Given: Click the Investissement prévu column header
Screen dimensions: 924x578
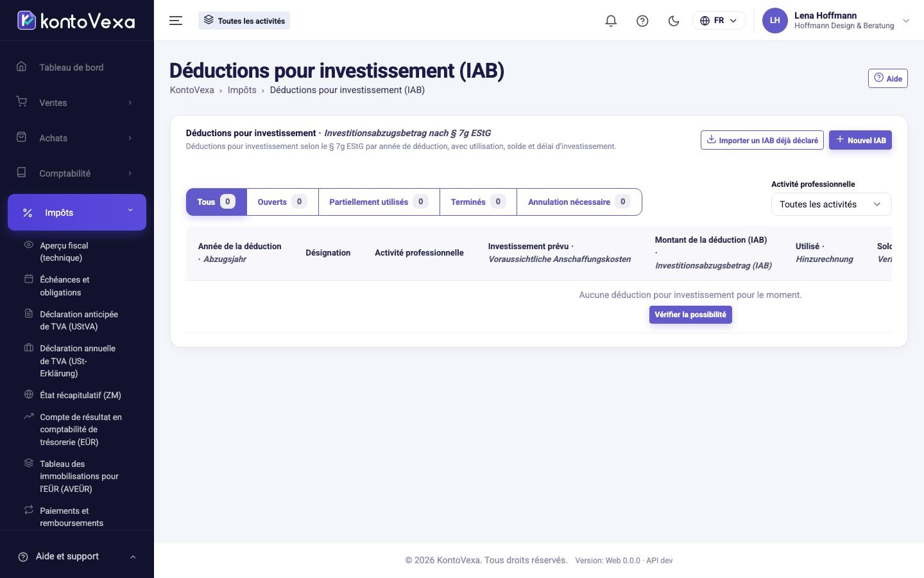Looking at the screenshot, I should 559,252.
